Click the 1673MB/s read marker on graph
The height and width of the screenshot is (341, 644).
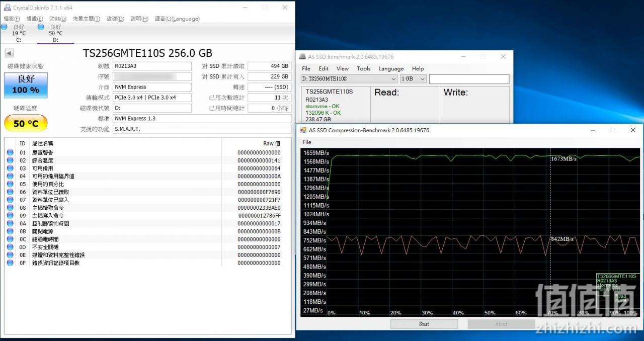click(x=564, y=159)
